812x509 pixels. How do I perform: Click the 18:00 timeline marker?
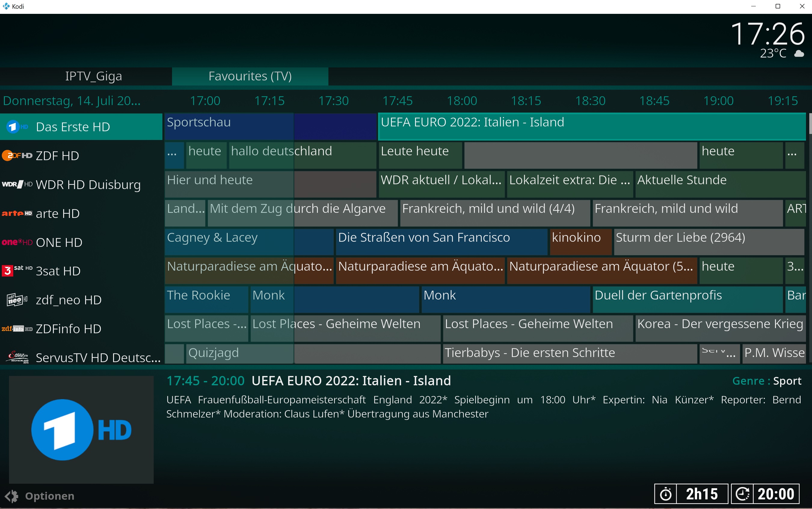tap(462, 101)
